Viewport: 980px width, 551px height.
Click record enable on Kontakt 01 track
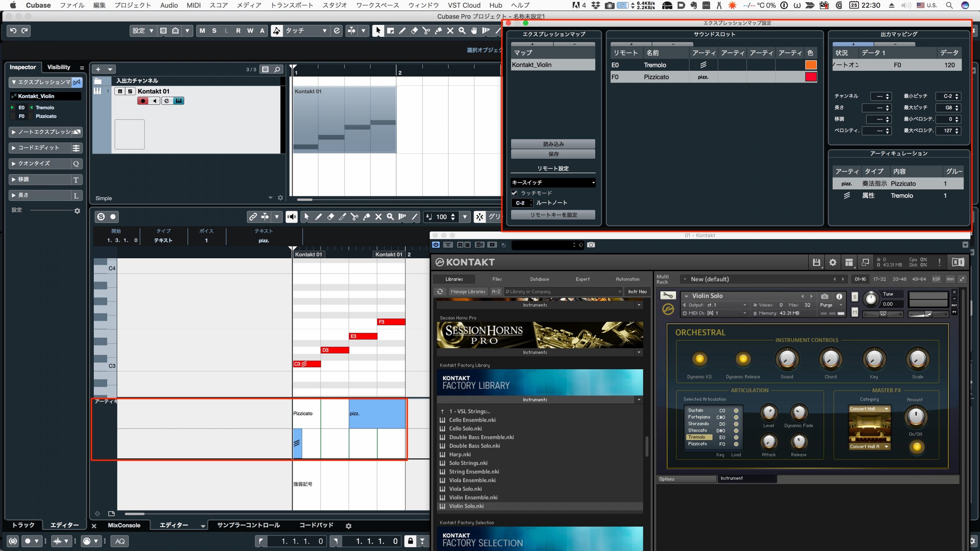coord(143,101)
